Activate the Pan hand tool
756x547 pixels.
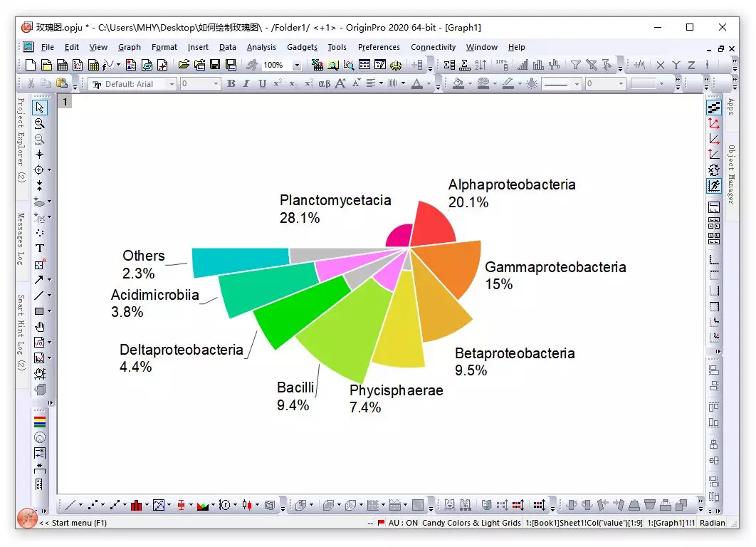tap(40, 326)
